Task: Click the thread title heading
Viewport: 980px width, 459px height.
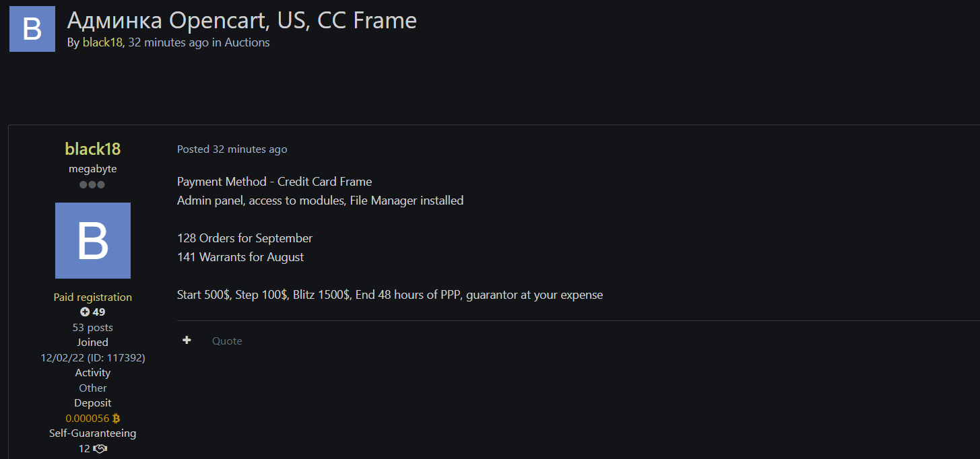Action: (242, 20)
